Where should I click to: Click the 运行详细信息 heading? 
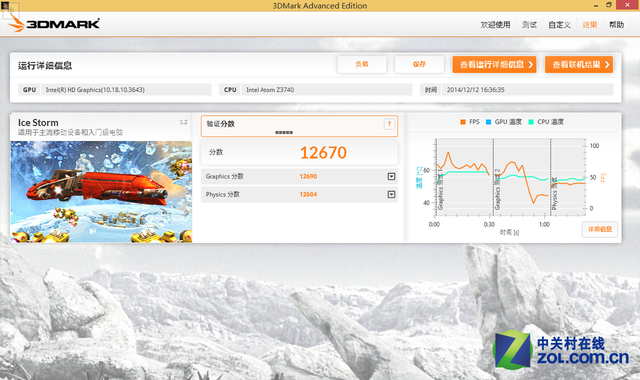click(x=45, y=65)
